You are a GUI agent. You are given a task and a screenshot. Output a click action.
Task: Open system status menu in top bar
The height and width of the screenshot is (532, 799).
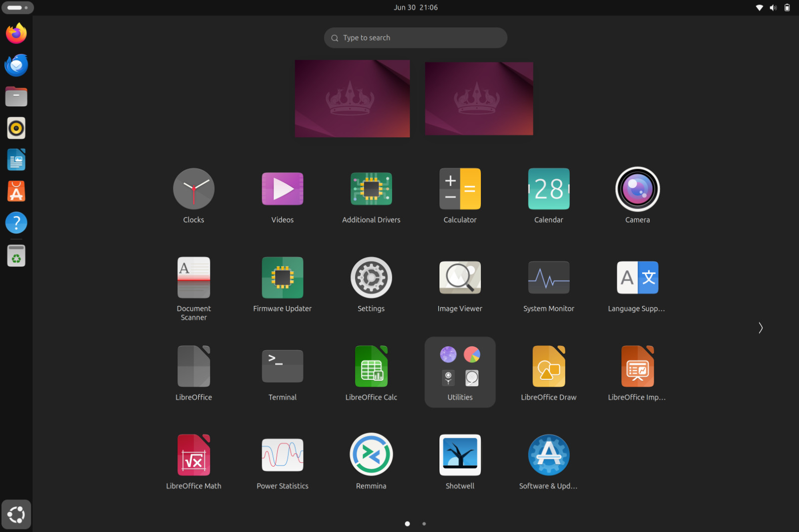tap(773, 7)
